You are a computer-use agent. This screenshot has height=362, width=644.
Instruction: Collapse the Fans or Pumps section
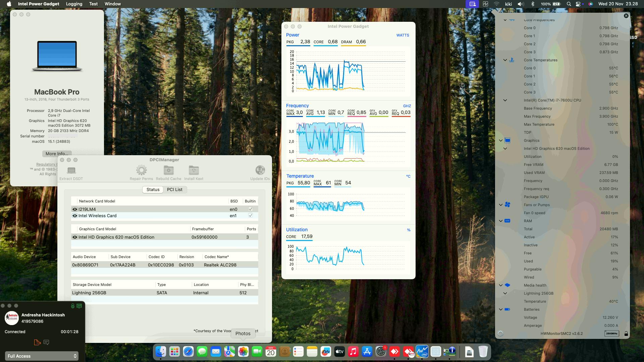[x=501, y=205]
